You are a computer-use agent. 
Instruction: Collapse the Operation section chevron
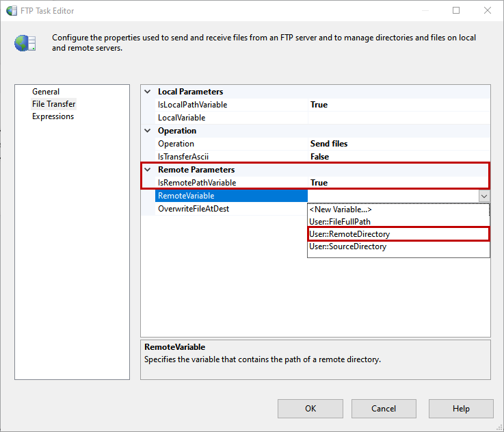pyautogui.click(x=147, y=131)
